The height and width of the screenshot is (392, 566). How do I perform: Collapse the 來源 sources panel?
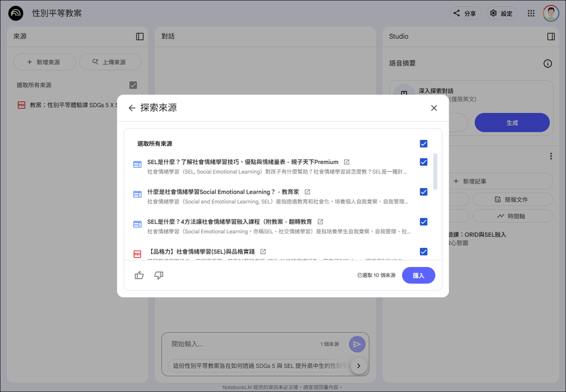(x=140, y=36)
